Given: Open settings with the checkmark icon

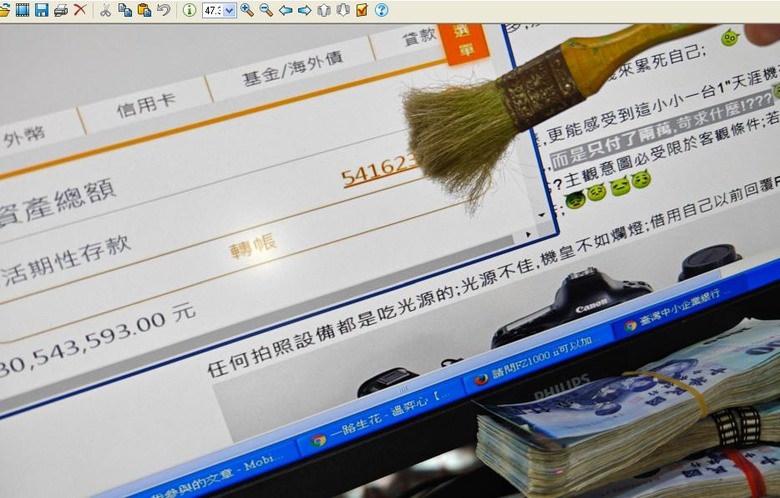Looking at the screenshot, I should pos(362,10).
